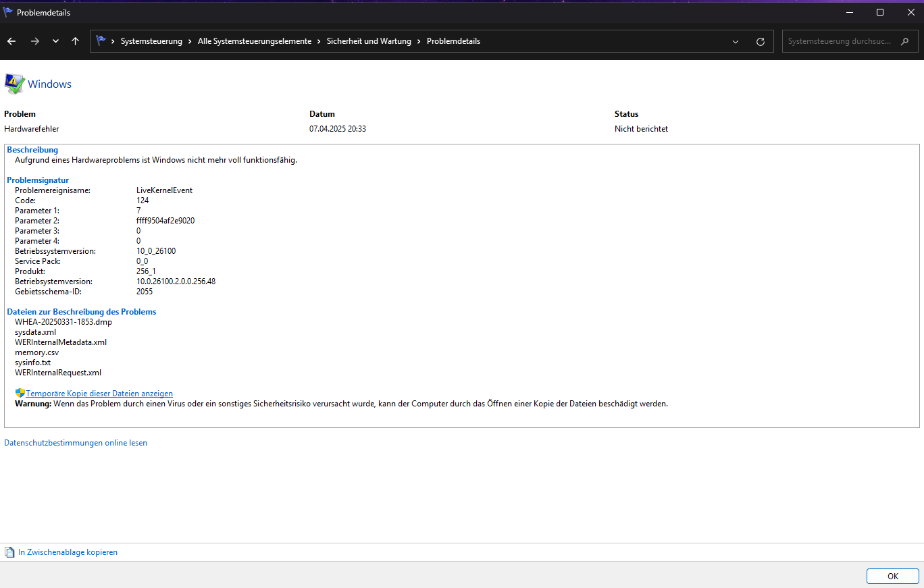Screen dimensions: 924x588
Task: Select the Problemdetails breadcrumb
Action: coord(454,41)
